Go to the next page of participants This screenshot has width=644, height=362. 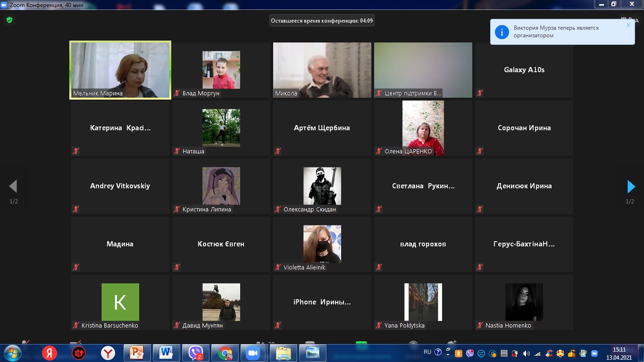coord(631,187)
